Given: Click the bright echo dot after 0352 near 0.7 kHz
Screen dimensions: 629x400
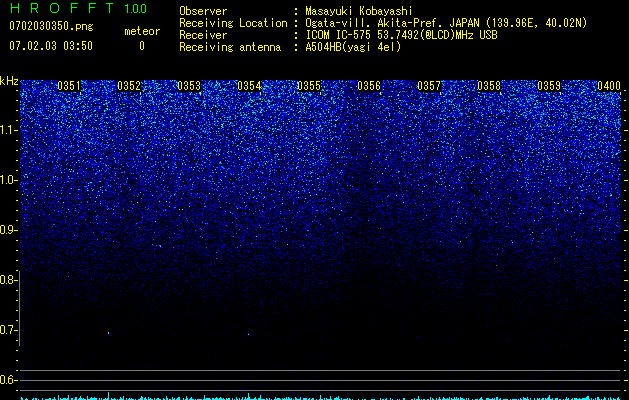Looking at the screenshot, I should pos(108,333).
